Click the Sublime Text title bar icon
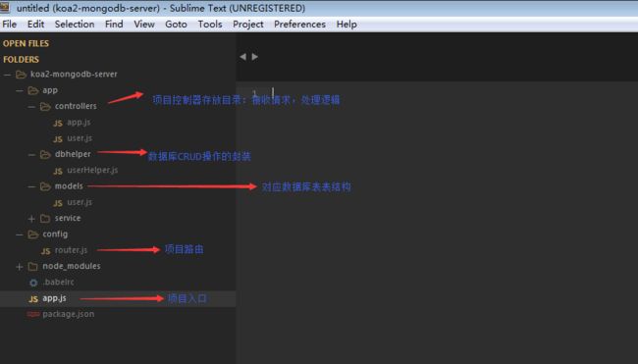This screenshot has width=638, height=364. pyautogui.click(x=5, y=7)
